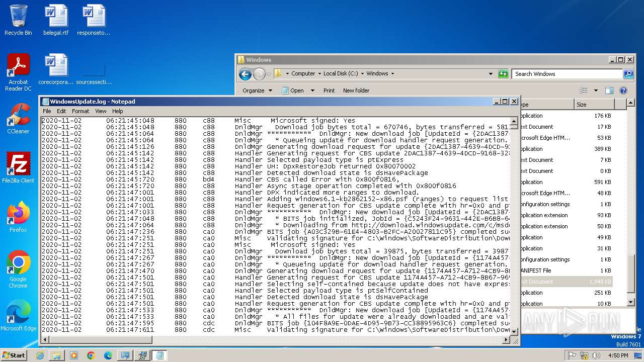Image resolution: width=644 pixels, height=362 pixels.
Task: Expand address bar history dropdown arrow
Action: point(491,74)
